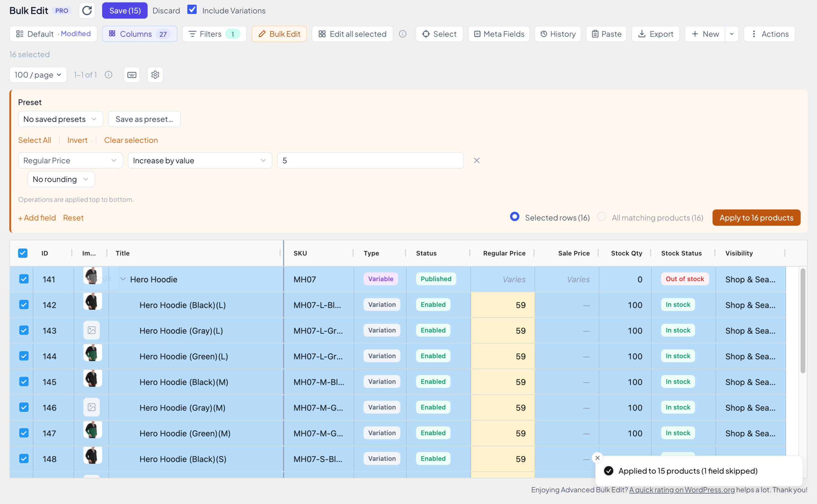Click info icon after Edit all selected
Viewport: 817px width, 504px height.
click(x=402, y=34)
